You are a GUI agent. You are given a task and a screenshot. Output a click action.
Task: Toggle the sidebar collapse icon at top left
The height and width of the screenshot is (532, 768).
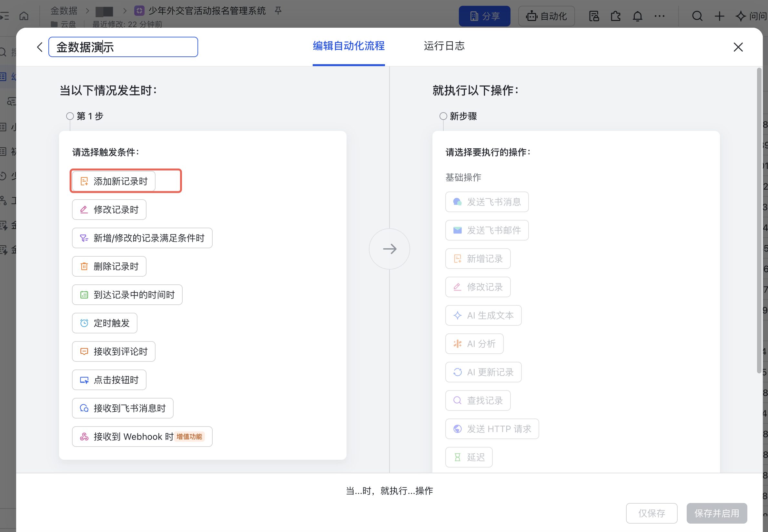click(x=5, y=16)
